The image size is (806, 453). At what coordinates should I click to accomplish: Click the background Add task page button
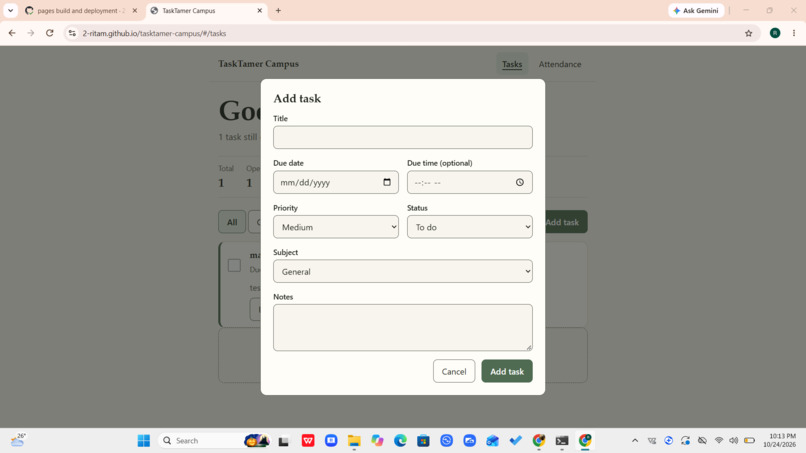coord(566,222)
